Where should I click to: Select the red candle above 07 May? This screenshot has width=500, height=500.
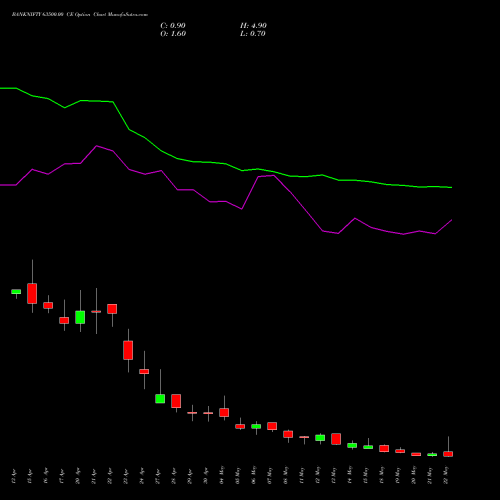click(272, 426)
